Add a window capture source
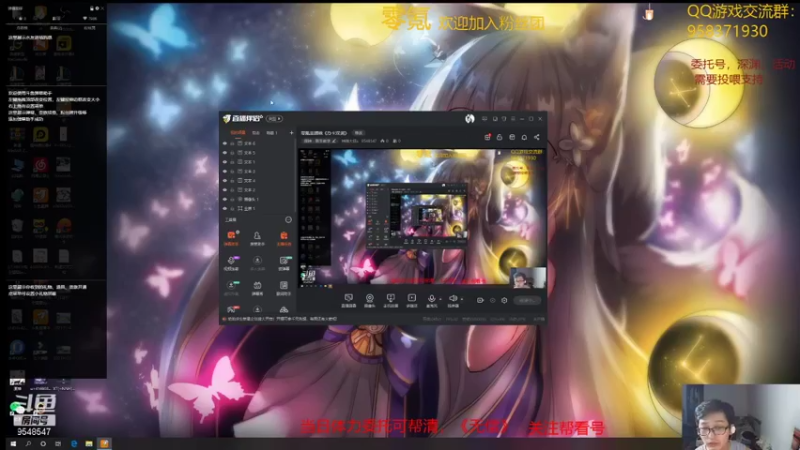This screenshot has height=450, width=800. pos(348,300)
